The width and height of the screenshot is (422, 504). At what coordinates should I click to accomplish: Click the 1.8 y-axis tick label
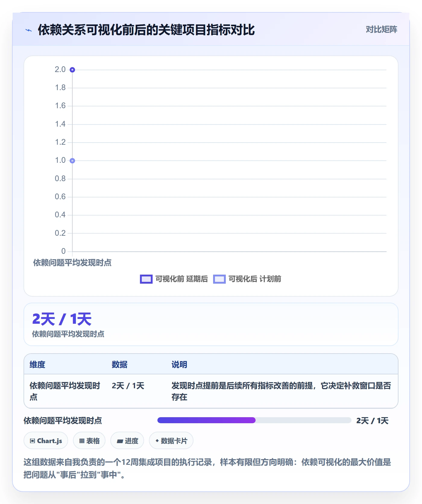pos(60,88)
